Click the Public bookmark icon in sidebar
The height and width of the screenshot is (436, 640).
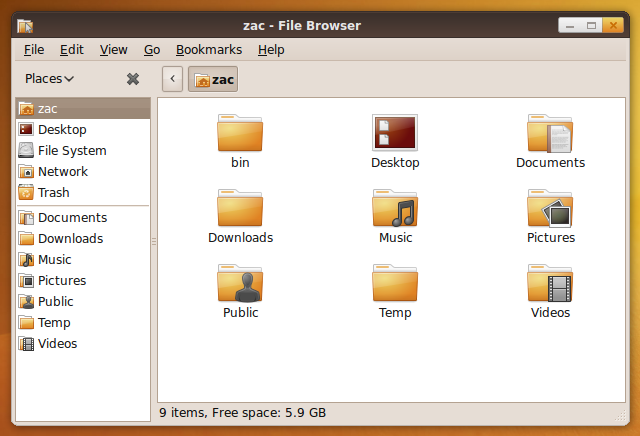pyautogui.click(x=26, y=302)
